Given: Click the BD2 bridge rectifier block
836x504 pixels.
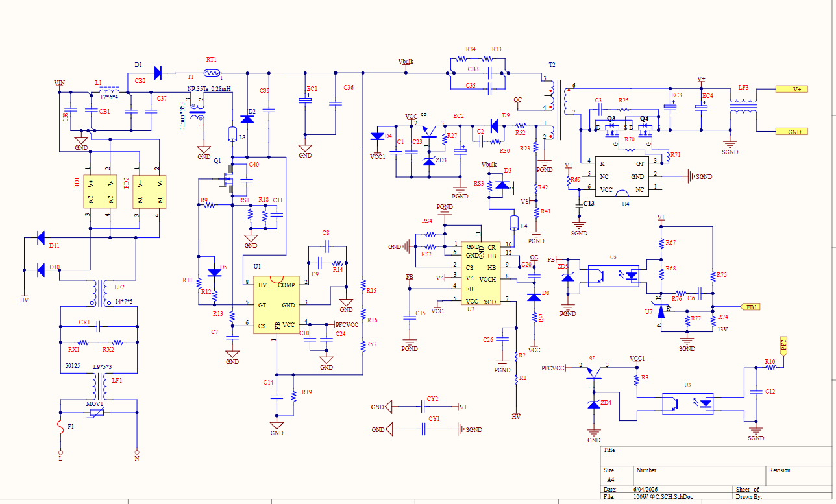Looking at the screenshot, I should pos(149,191).
